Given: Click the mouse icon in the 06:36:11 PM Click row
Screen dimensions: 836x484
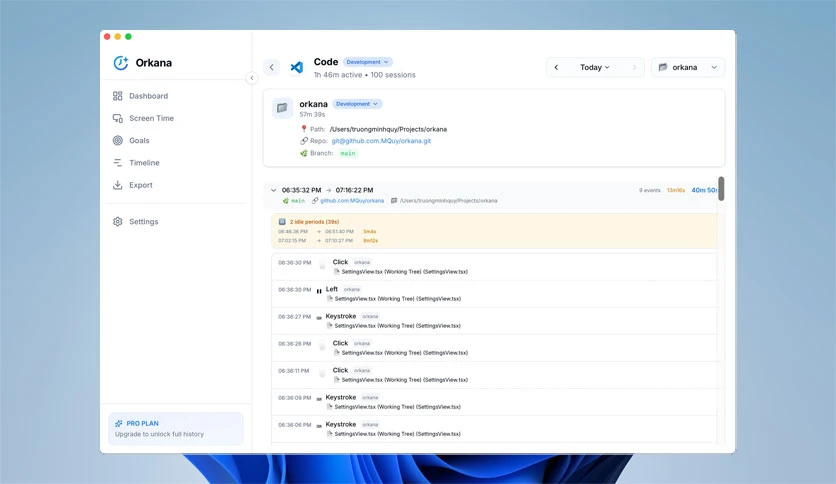Looking at the screenshot, I should (323, 373).
